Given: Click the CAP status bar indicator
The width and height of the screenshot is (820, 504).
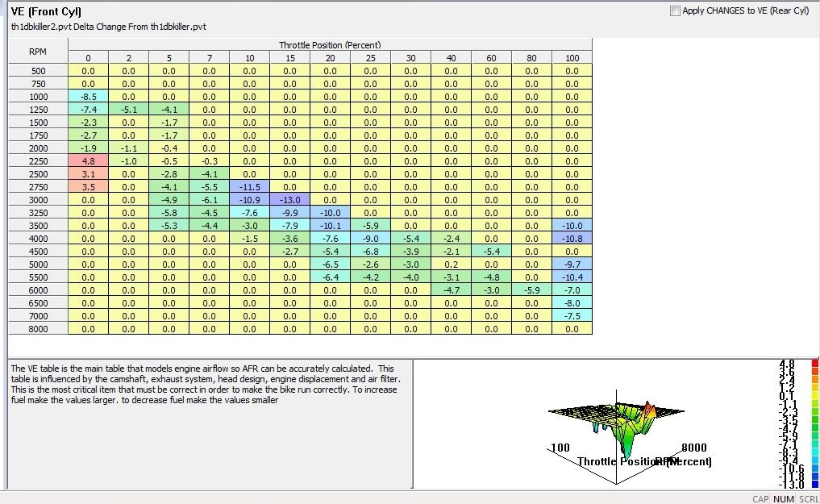Looking at the screenshot, I should tap(760, 499).
